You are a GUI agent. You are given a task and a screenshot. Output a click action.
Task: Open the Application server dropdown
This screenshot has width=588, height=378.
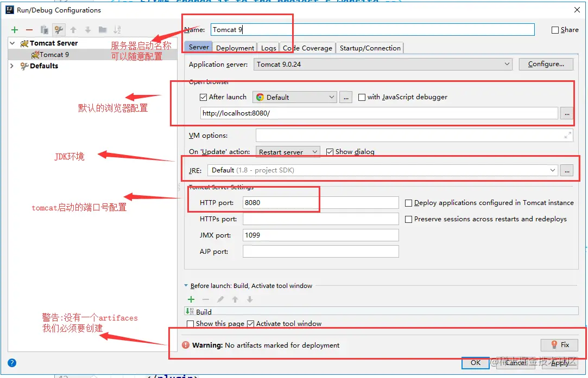tap(383, 65)
